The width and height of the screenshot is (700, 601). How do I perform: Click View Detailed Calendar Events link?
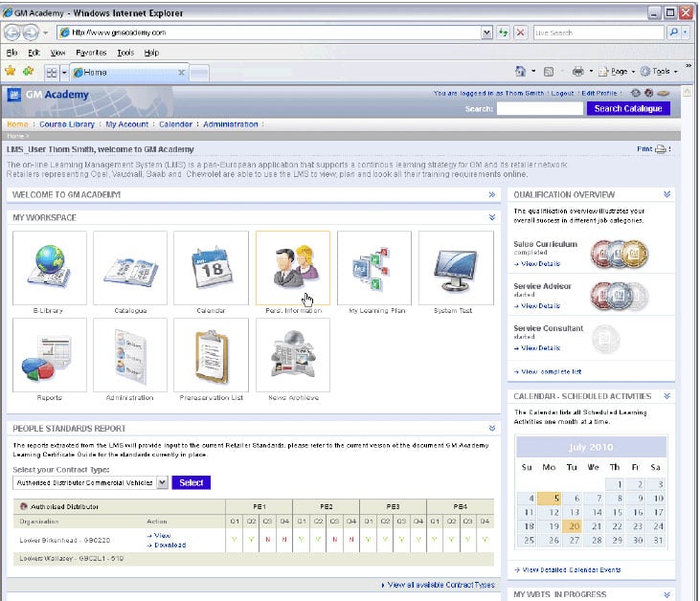click(571, 569)
